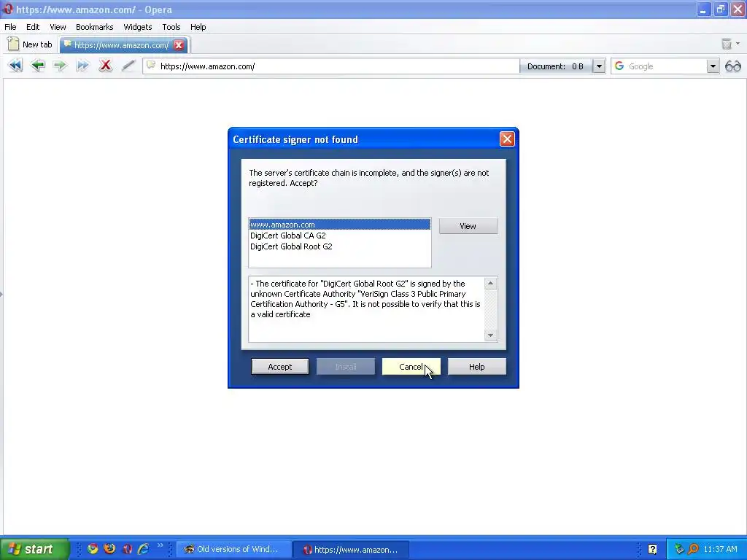Click the question mark tray icon
This screenshot has width=747, height=560.
653,549
